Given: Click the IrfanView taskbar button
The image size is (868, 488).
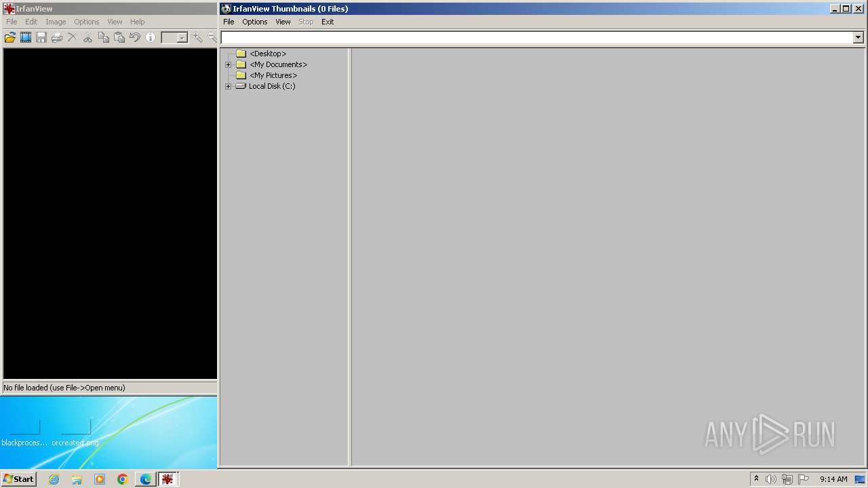Looking at the screenshot, I should point(167,479).
